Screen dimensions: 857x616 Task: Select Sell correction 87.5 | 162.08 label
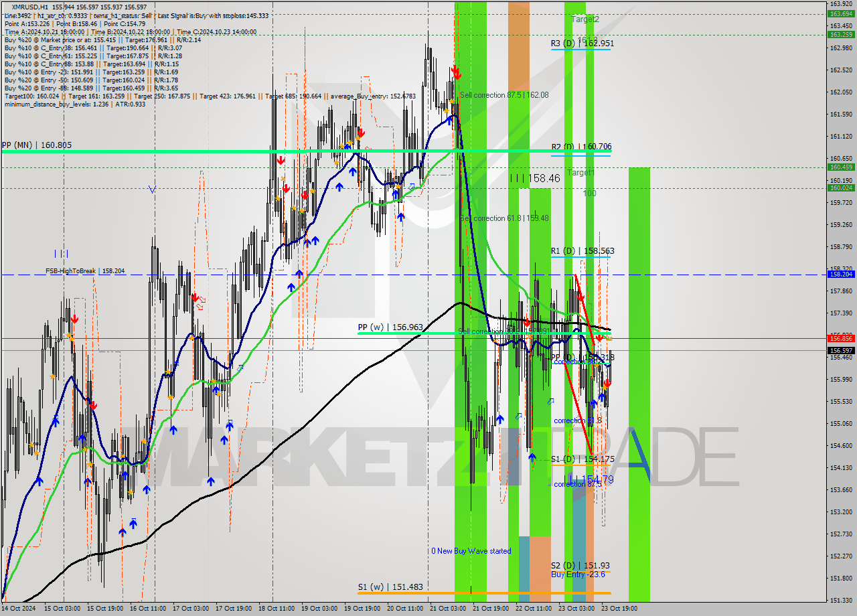(504, 95)
